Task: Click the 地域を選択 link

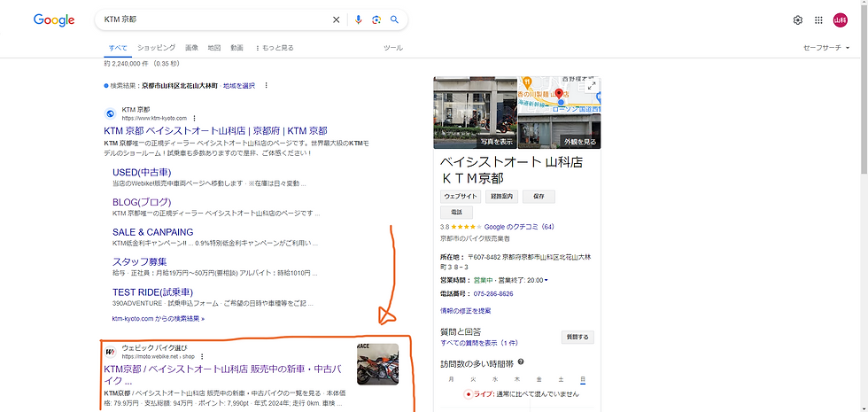Action: click(x=239, y=85)
